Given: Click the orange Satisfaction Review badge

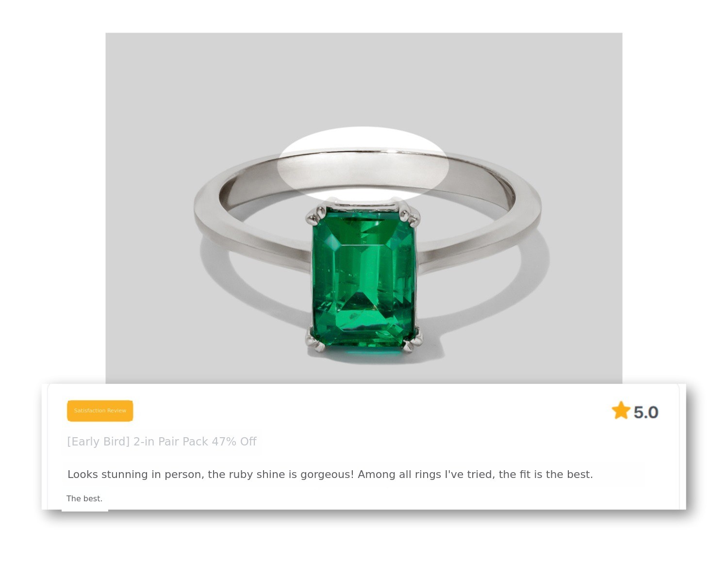Looking at the screenshot, I should [100, 411].
